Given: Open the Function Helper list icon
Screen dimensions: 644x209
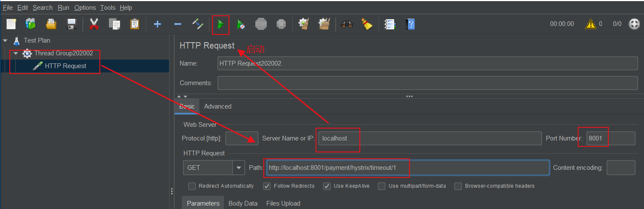Looking at the screenshot, I should coord(389,24).
